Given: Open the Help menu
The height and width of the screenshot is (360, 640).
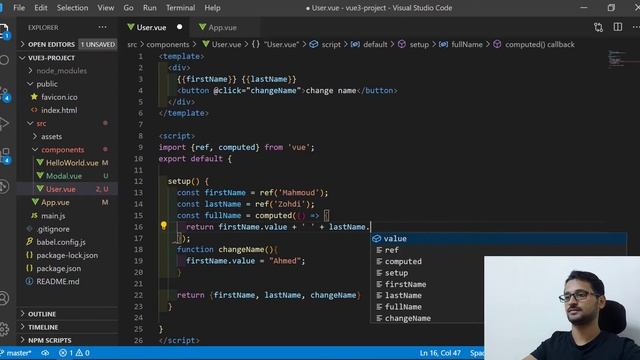Looking at the screenshot, I should pyautogui.click(x=212, y=8).
